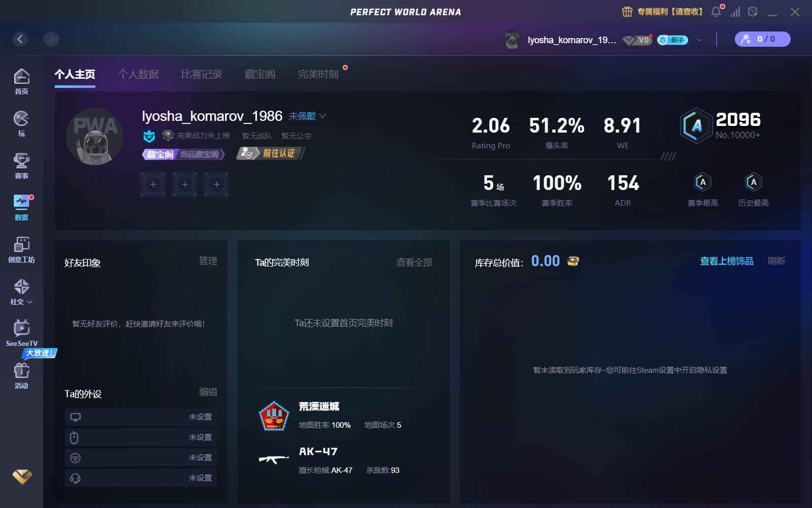This screenshot has height=508, width=812.
Task: Click the 完美战力未上榜 text
Action: pyautogui.click(x=203, y=136)
